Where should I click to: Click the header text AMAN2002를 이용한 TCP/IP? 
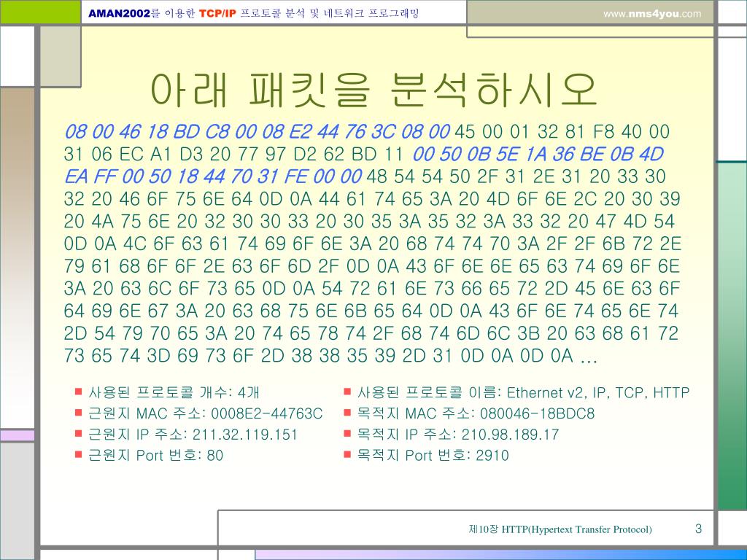[162, 13]
